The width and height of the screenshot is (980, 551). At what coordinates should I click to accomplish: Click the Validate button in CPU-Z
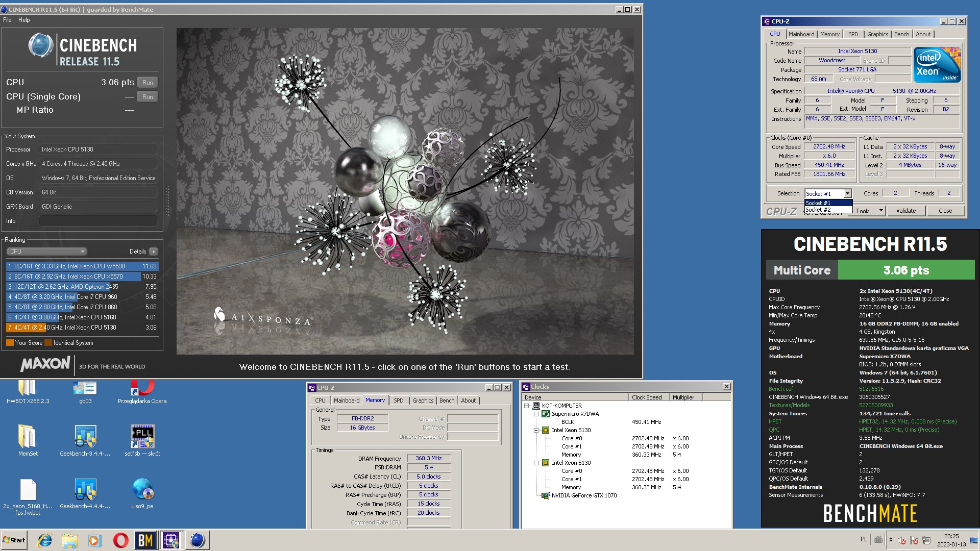click(906, 211)
